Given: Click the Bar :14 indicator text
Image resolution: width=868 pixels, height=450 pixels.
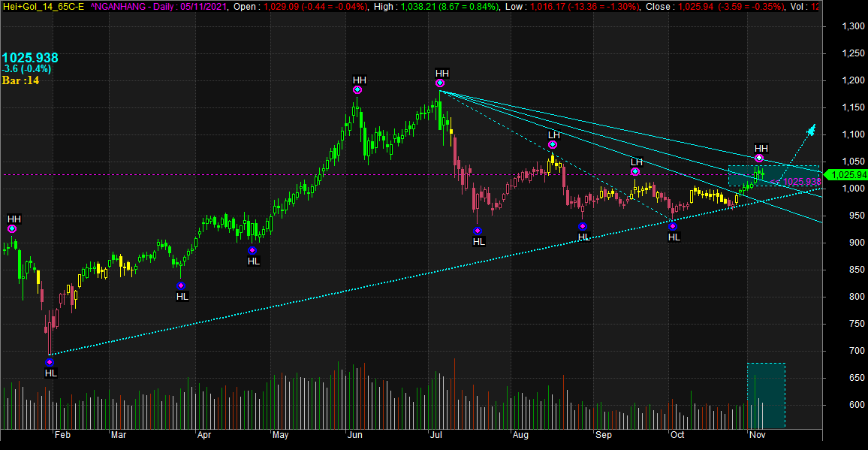Looking at the screenshot, I should (x=20, y=80).
